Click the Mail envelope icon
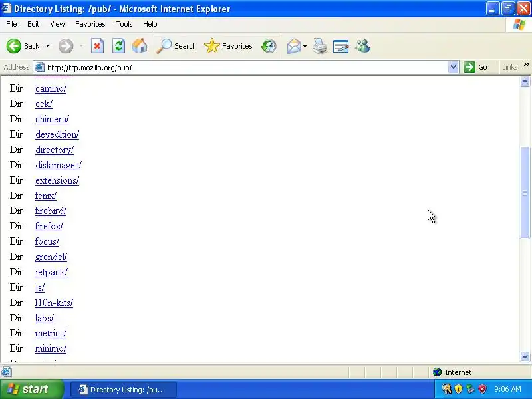Viewport: 532px width, 399px height. [x=294, y=46]
